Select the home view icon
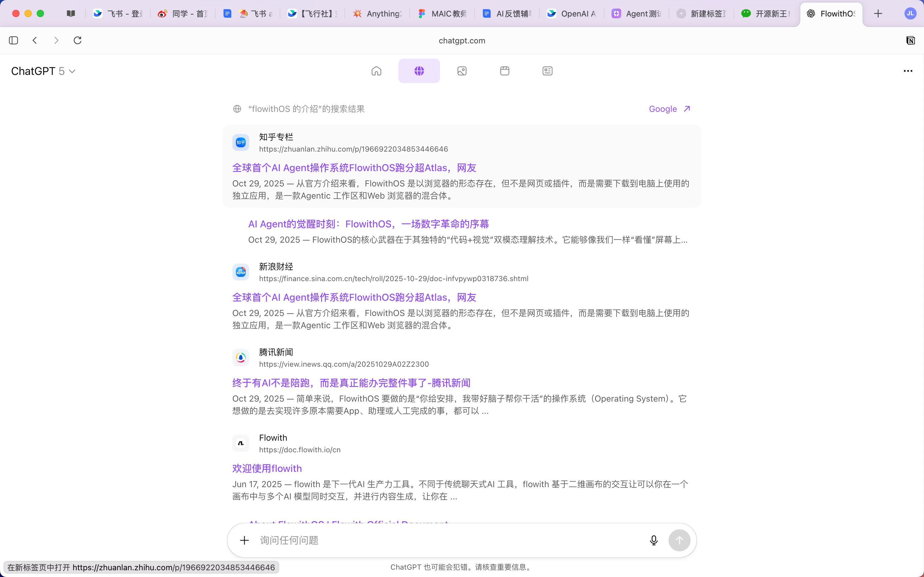This screenshot has height=577, width=924. (376, 71)
